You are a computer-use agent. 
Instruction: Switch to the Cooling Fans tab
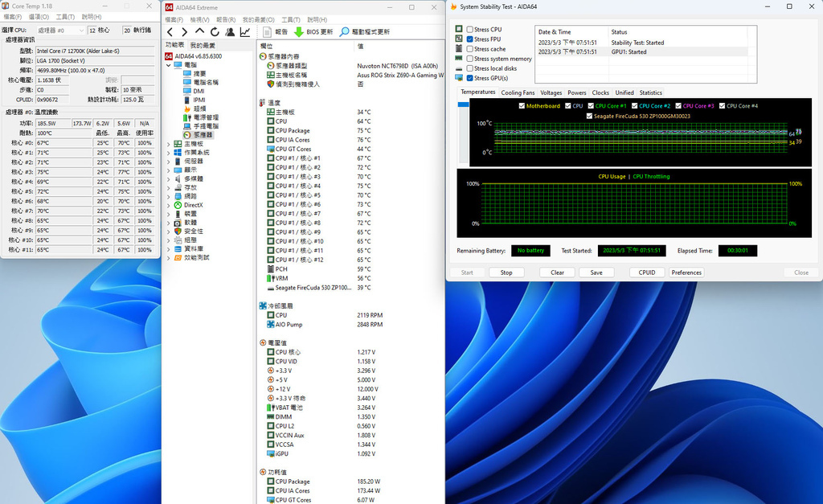click(x=518, y=93)
